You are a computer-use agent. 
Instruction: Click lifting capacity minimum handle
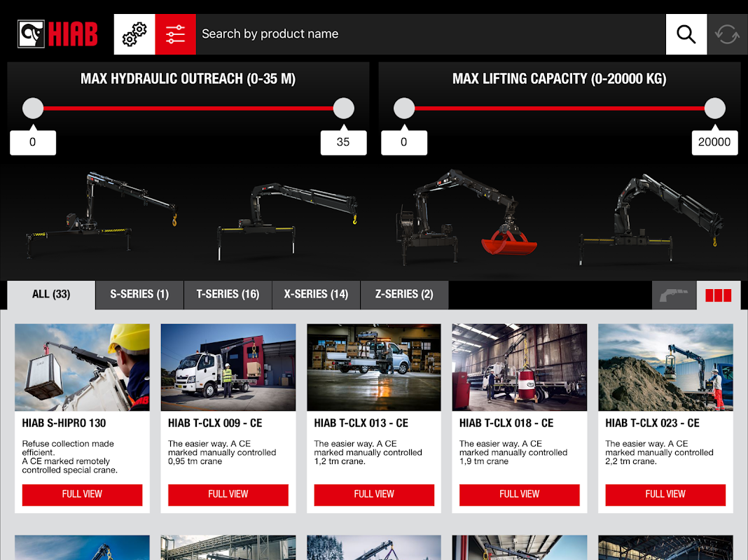pyautogui.click(x=404, y=108)
